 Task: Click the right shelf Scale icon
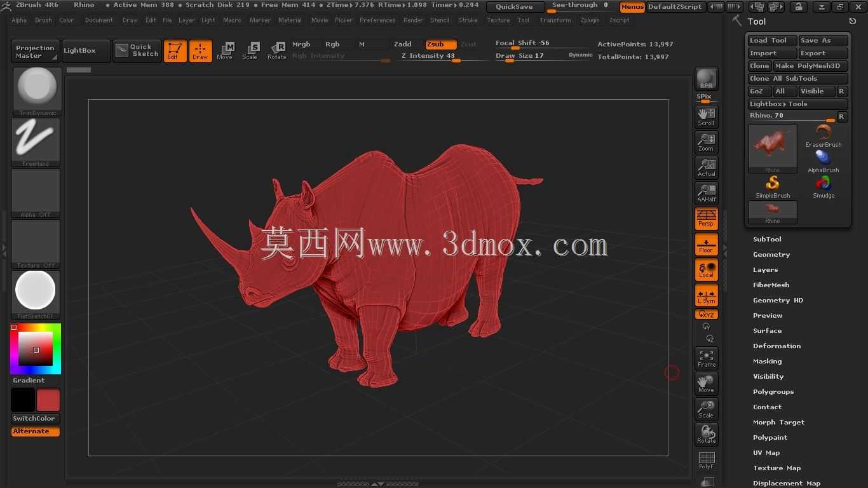coord(707,409)
